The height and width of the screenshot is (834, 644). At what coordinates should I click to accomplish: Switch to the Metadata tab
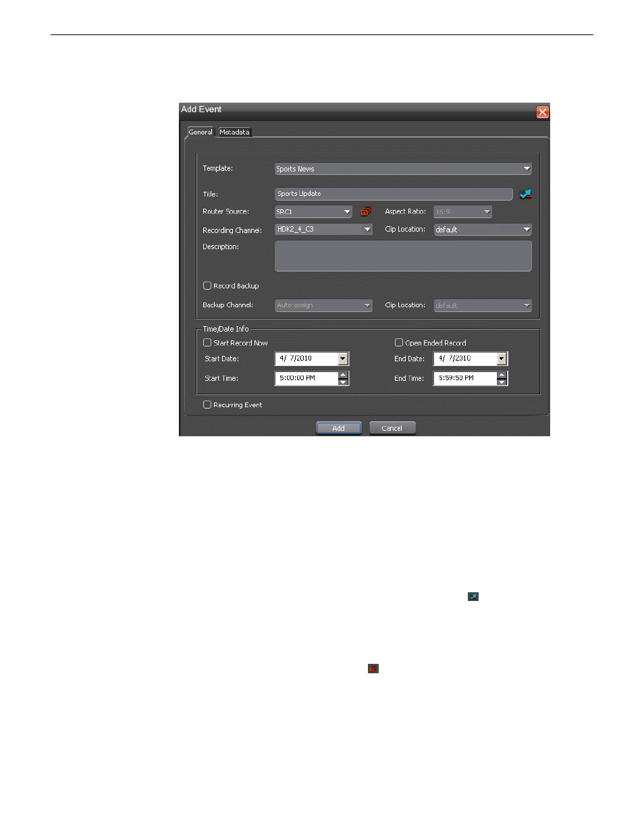234,132
